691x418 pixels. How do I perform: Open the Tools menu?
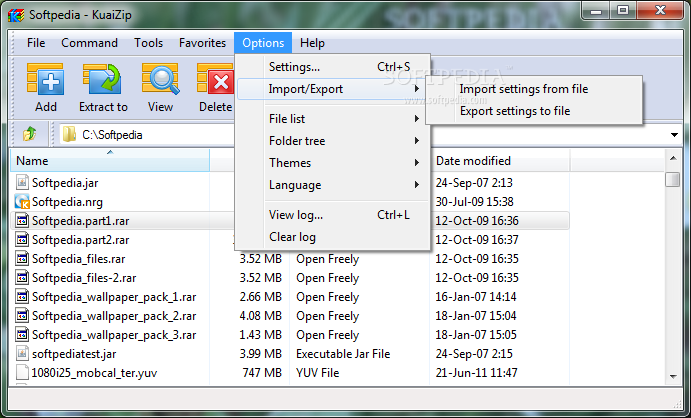pos(149,43)
